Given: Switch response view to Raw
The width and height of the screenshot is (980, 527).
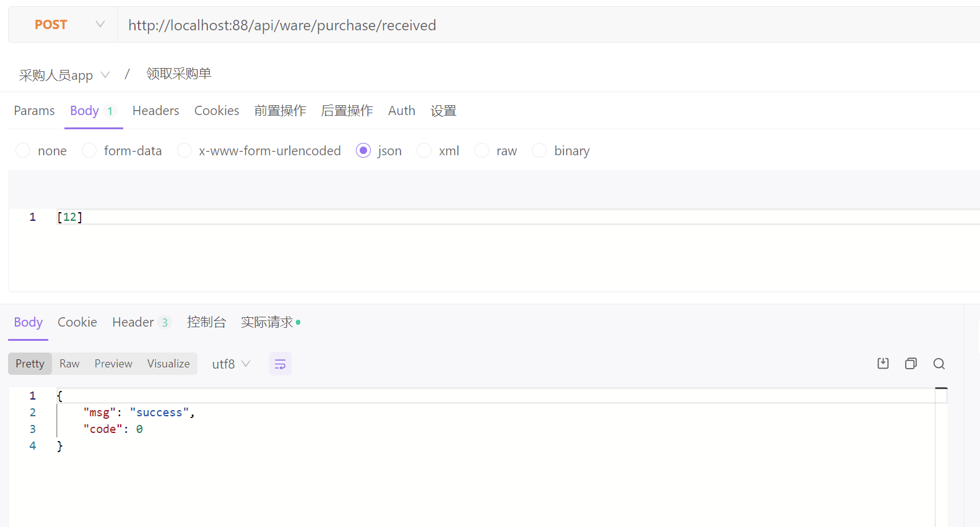Looking at the screenshot, I should point(69,364).
